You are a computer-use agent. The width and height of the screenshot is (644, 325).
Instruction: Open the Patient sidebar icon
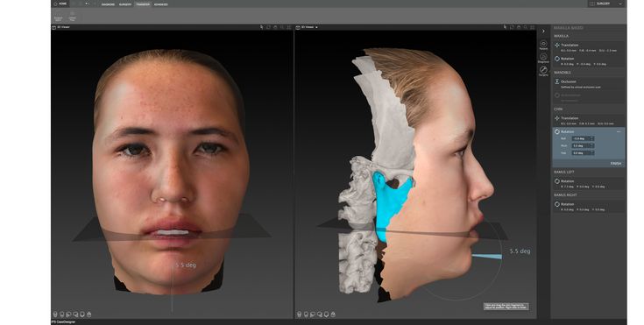543,45
